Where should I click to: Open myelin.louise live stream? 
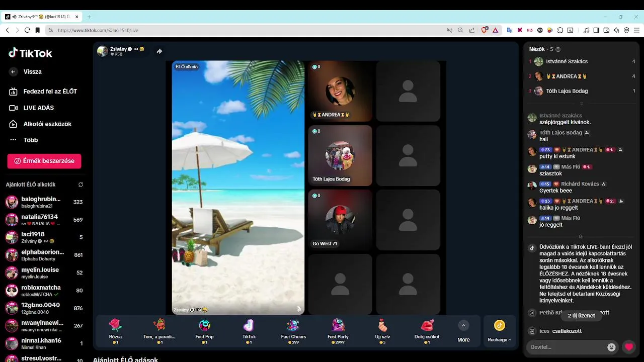pyautogui.click(x=44, y=273)
